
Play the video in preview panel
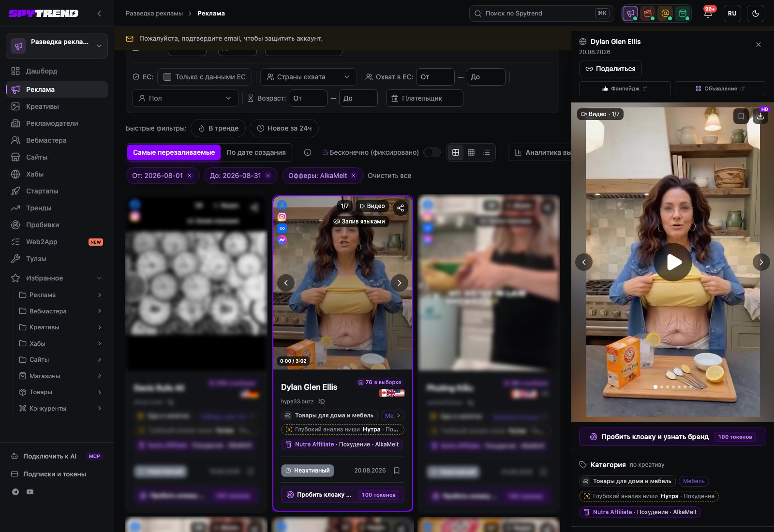(673, 262)
